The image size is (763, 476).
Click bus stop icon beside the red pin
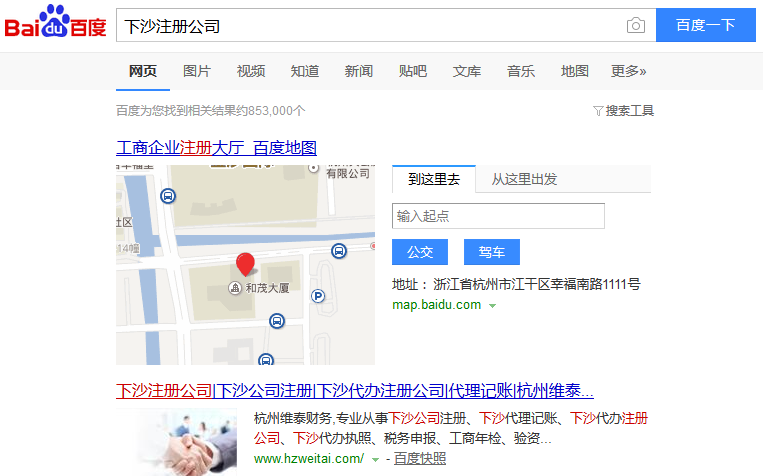339,251
